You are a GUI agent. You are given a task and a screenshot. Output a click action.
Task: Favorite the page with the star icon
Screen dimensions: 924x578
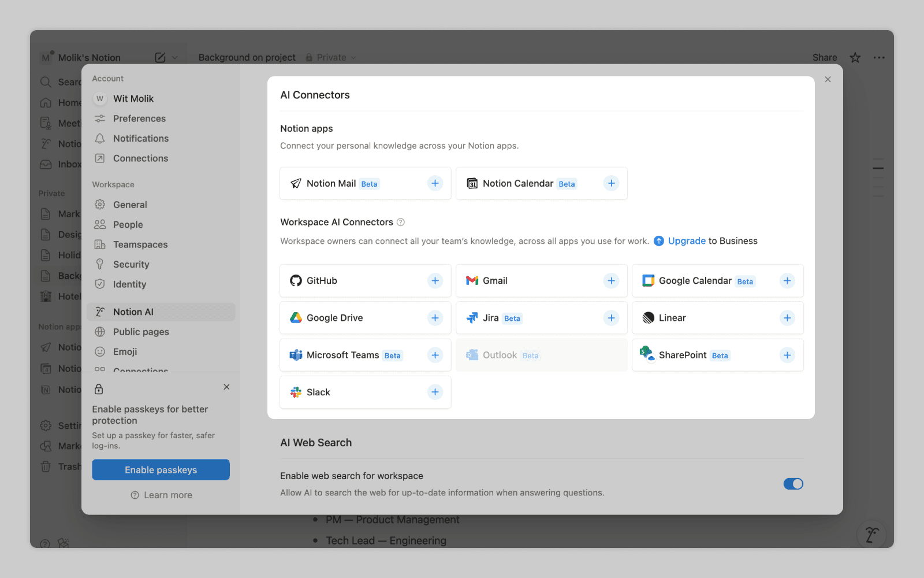pyautogui.click(x=855, y=57)
